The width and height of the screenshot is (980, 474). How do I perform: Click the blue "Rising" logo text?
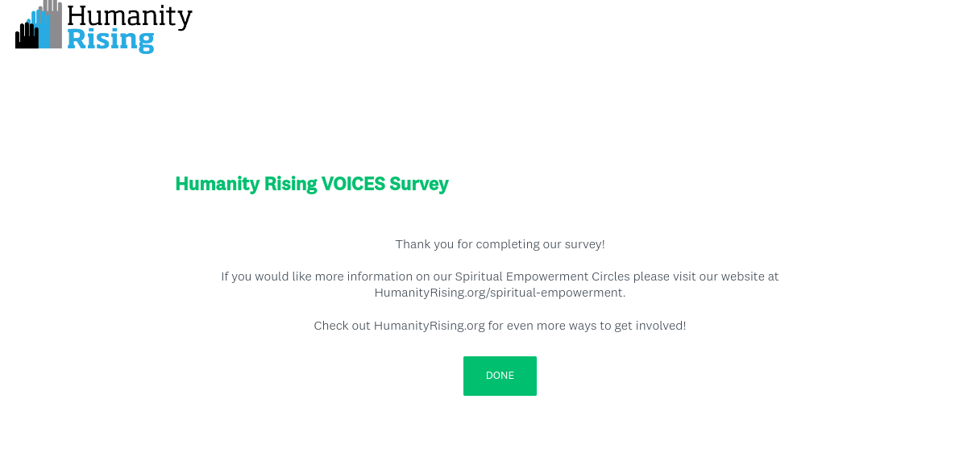110,39
